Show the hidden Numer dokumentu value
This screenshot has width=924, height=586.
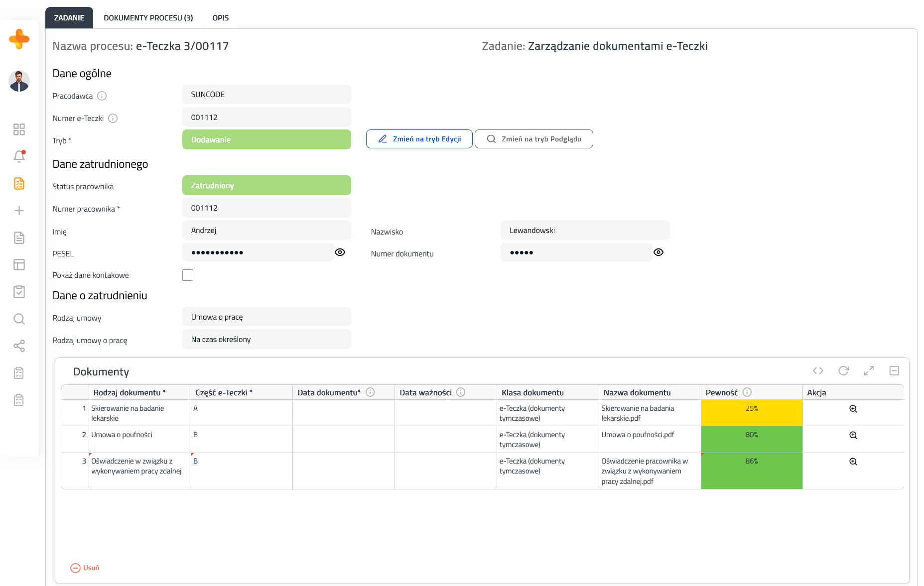(x=658, y=252)
